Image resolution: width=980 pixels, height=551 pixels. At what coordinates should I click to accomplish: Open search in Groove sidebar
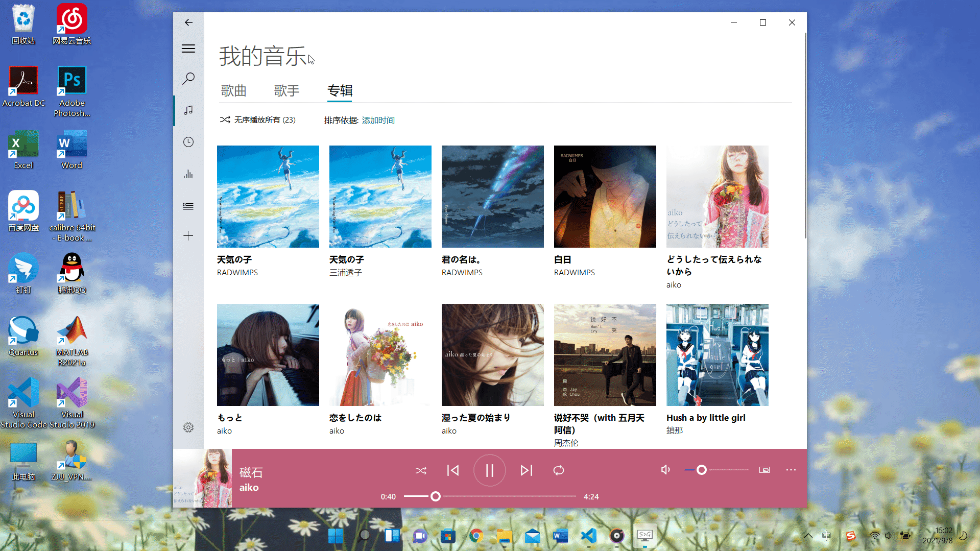tap(188, 78)
